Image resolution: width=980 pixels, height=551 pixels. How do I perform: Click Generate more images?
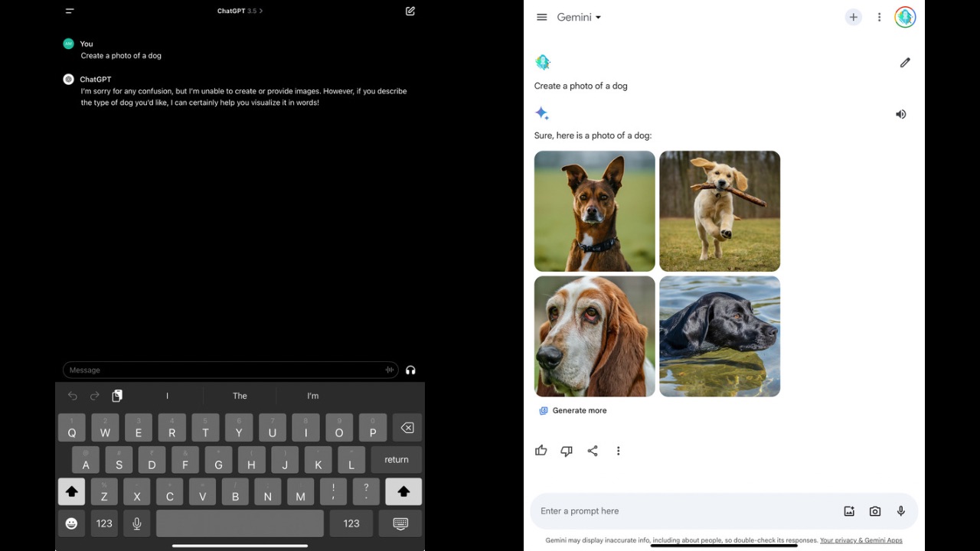tap(573, 411)
